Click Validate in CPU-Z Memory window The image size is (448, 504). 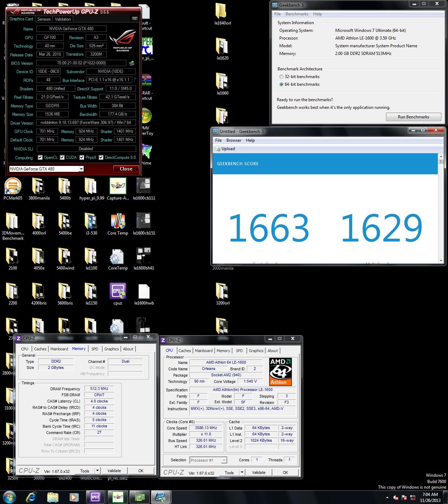click(x=114, y=471)
